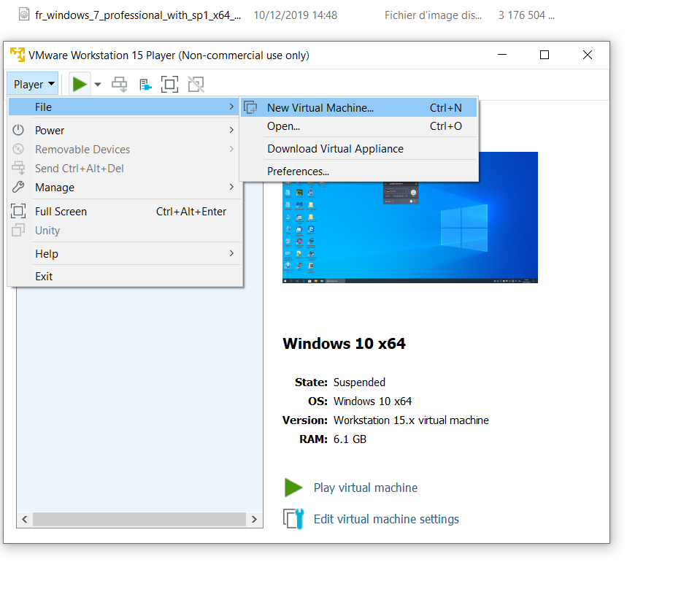
Task: Click the library scroll left arrow
Action: pyautogui.click(x=25, y=519)
